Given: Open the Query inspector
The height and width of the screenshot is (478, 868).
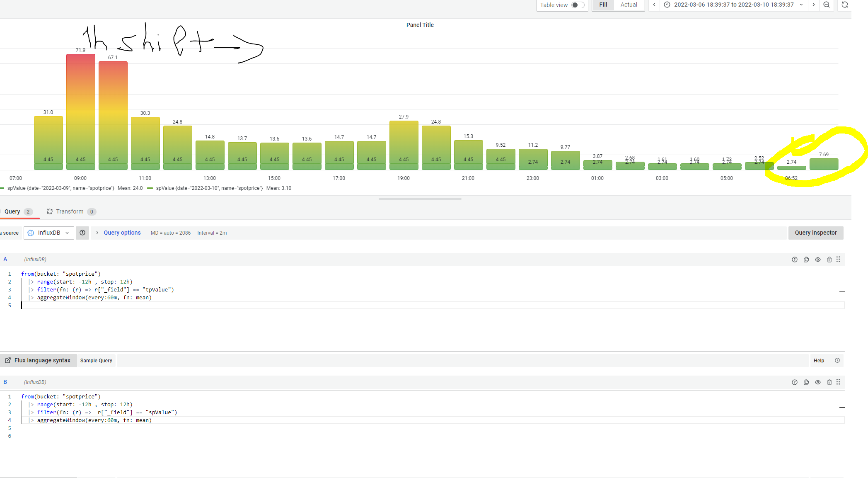Looking at the screenshot, I should click(x=815, y=233).
